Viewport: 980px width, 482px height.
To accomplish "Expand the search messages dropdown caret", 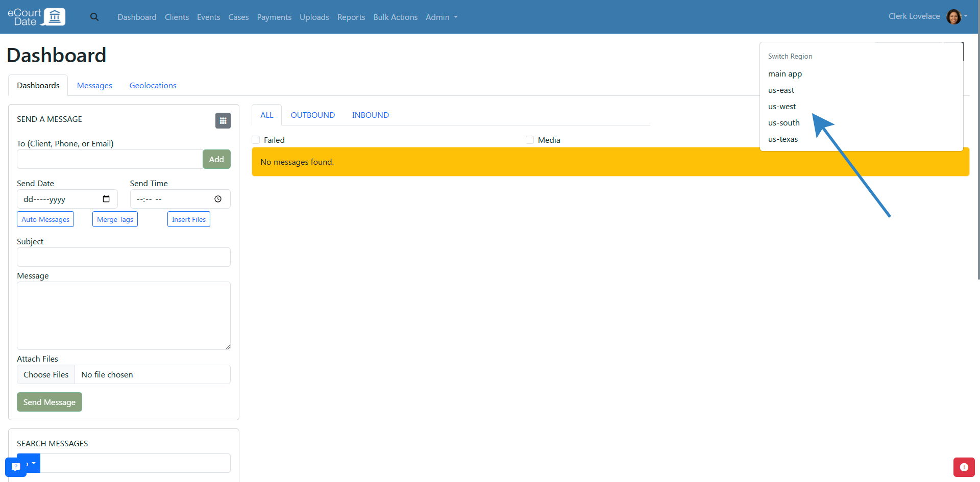I will point(34,463).
